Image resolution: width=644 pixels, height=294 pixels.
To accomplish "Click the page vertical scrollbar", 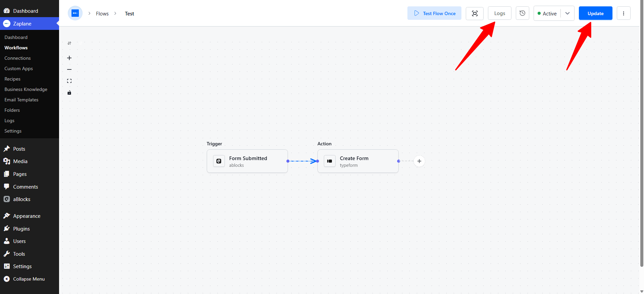I will [x=642, y=134].
